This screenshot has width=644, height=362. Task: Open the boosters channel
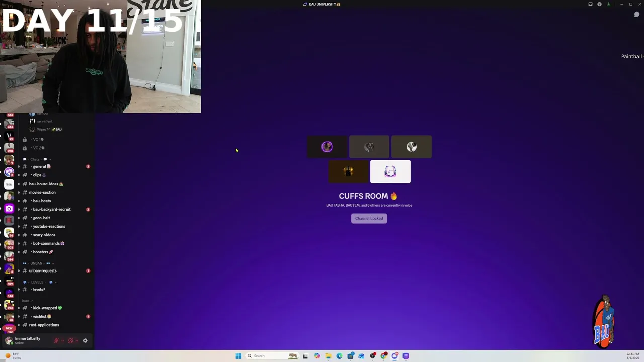coord(54,252)
